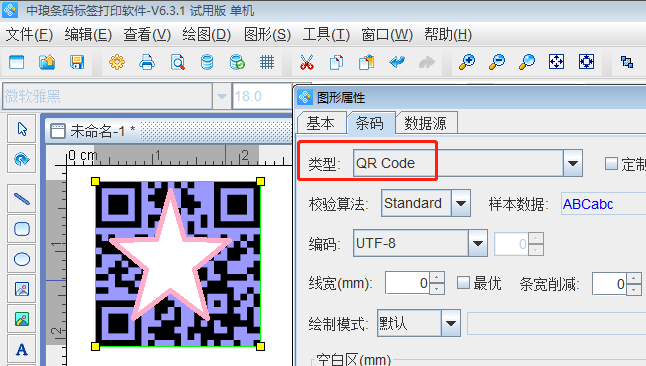646x366 pixels.
Task: Switch to the 基本 tab
Action: [x=321, y=123]
